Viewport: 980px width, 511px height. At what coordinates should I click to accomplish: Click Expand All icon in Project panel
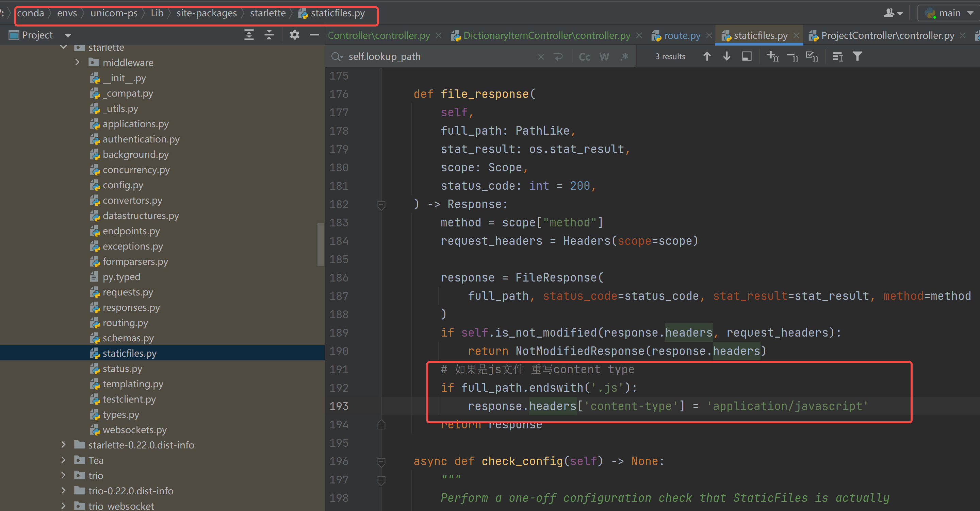[249, 35]
